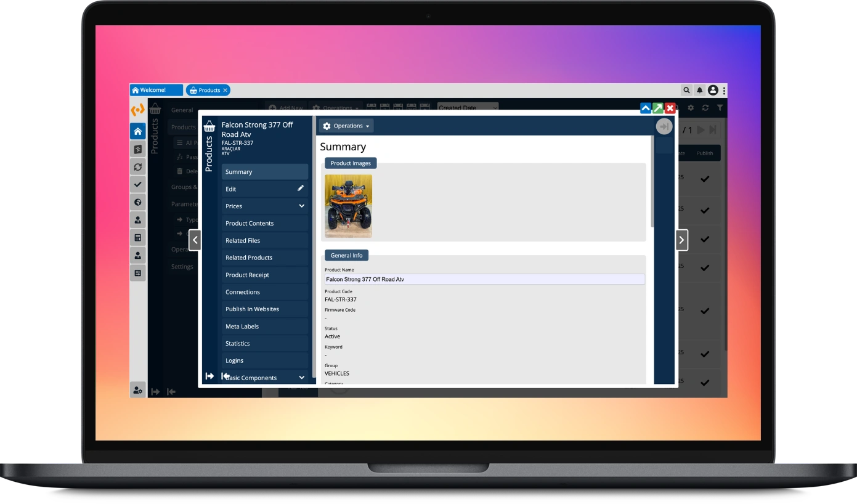The height and width of the screenshot is (504, 857).
Task: Select the Products tab
Action: (x=208, y=90)
